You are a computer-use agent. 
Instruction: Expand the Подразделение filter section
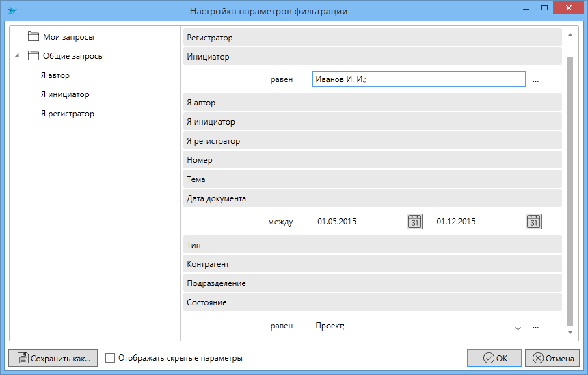point(372,283)
